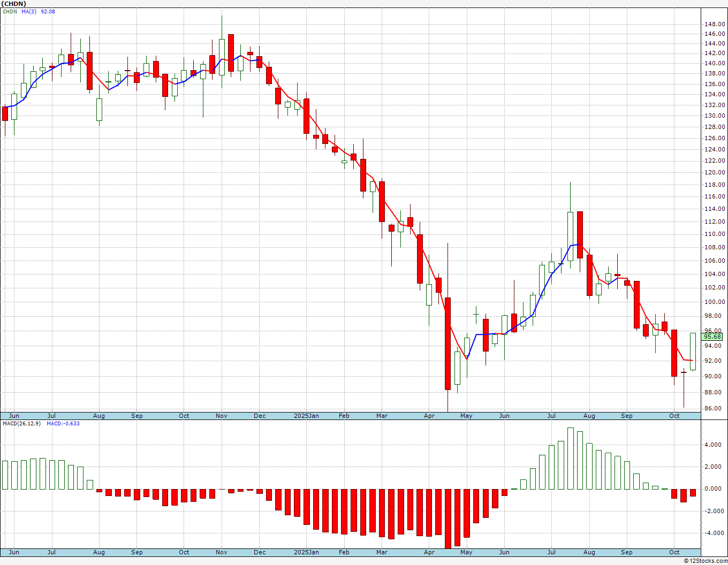Select Nov on the price chart time axis
The height and width of the screenshot is (565, 728).
(222, 416)
